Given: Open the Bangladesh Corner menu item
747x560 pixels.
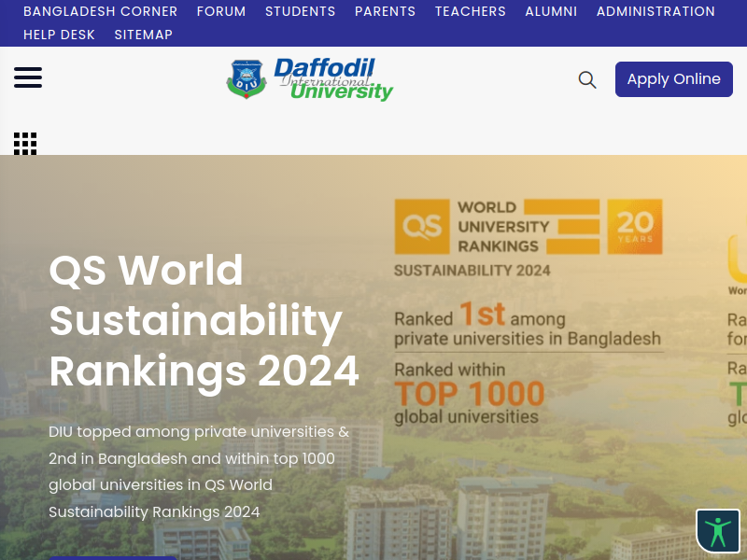Looking at the screenshot, I should [101, 11].
